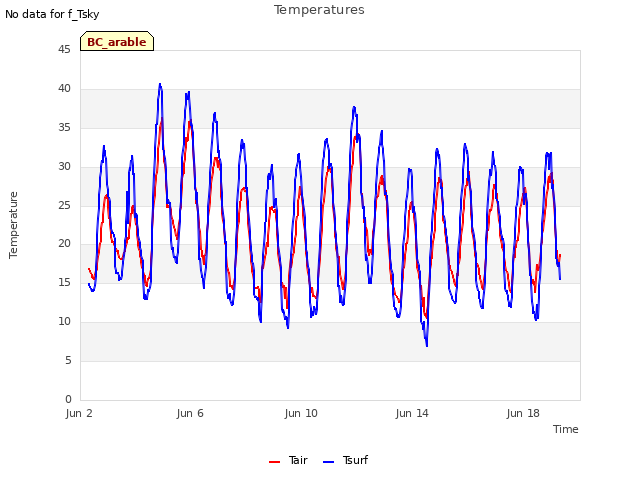This screenshot has width=640, height=480.
Task: Click the Jun 6 x-axis label
Action: point(190,413)
